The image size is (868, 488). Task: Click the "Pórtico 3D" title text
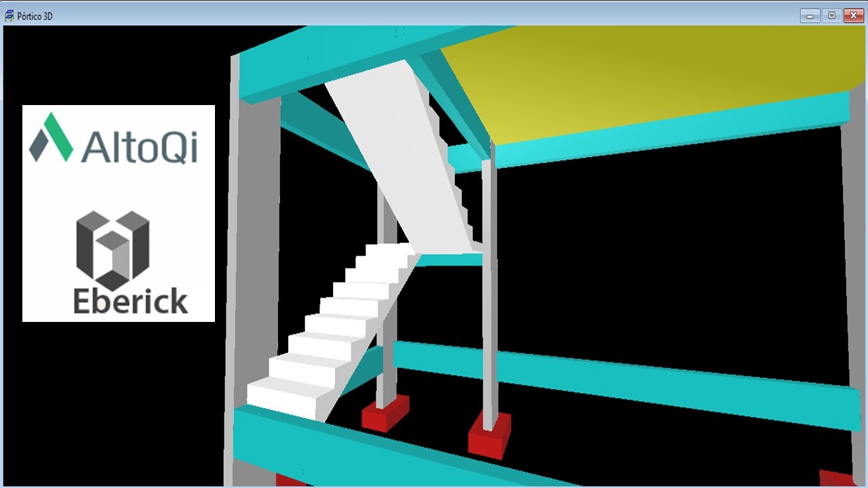point(35,16)
